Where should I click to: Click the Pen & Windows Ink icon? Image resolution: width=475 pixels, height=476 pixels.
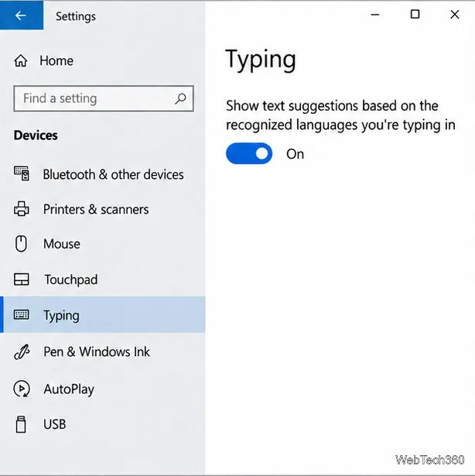[x=22, y=352]
